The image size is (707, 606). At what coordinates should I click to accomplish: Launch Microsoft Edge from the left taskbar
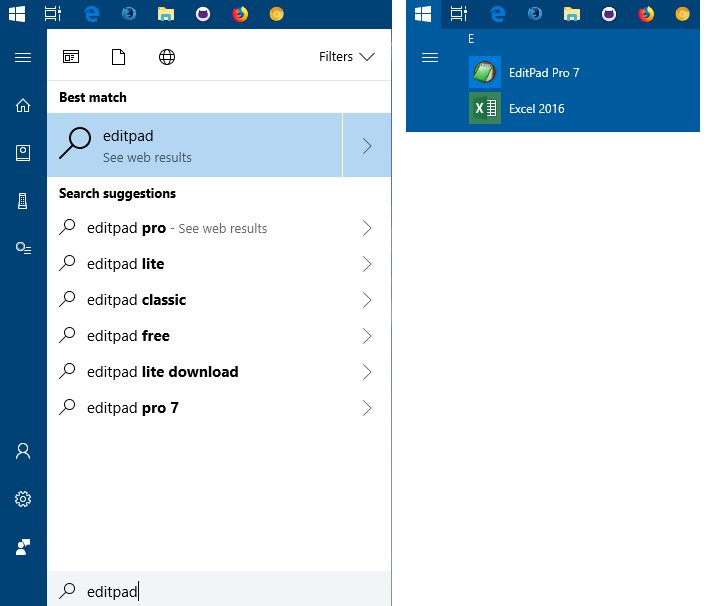coord(92,14)
